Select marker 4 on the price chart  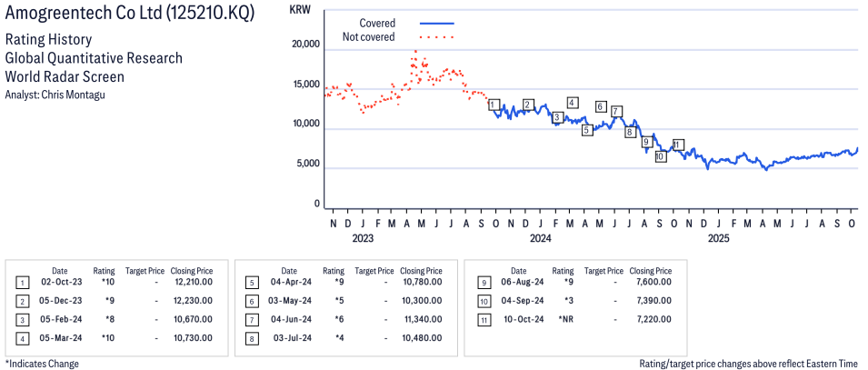point(572,103)
